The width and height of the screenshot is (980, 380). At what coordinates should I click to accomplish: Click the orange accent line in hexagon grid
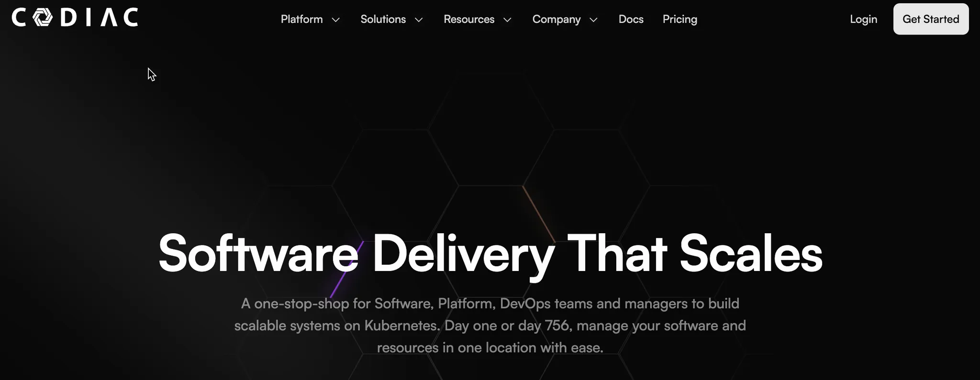click(x=538, y=213)
